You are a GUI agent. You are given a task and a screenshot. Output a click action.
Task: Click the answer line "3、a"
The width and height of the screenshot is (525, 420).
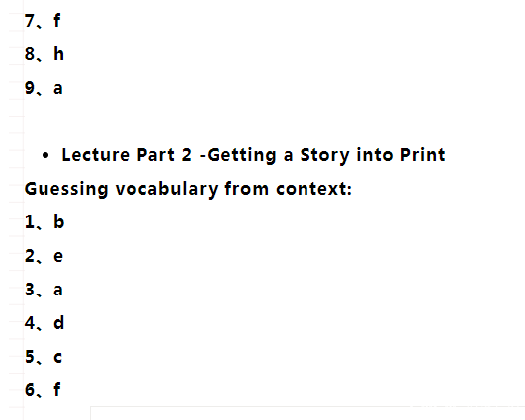[44, 290]
